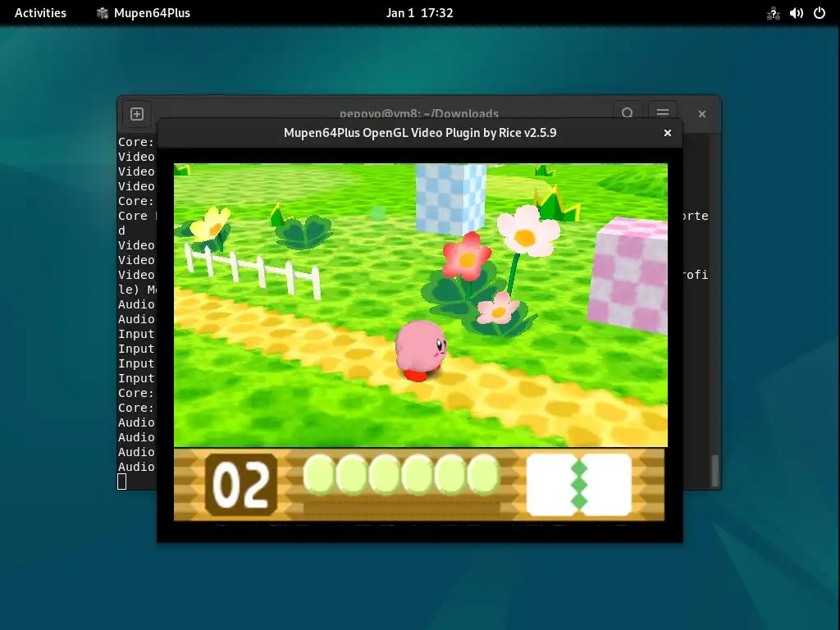Open the terminal hamburger menu
The height and width of the screenshot is (630, 840).
click(x=663, y=113)
